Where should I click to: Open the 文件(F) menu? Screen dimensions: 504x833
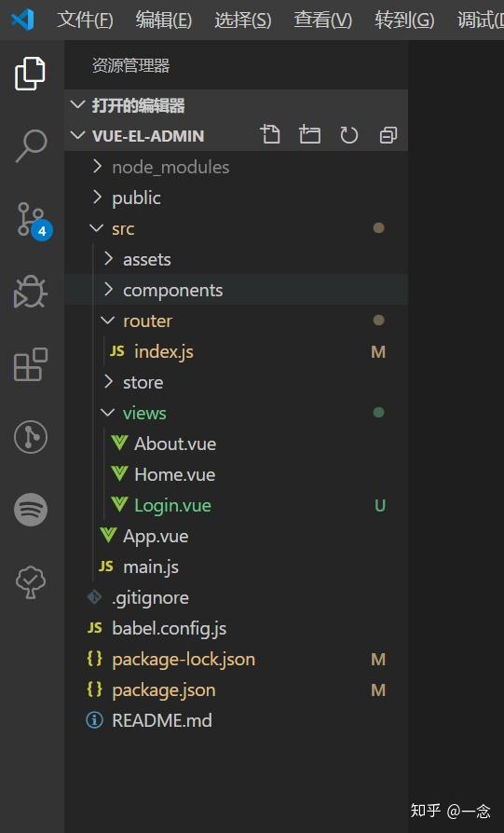85,20
